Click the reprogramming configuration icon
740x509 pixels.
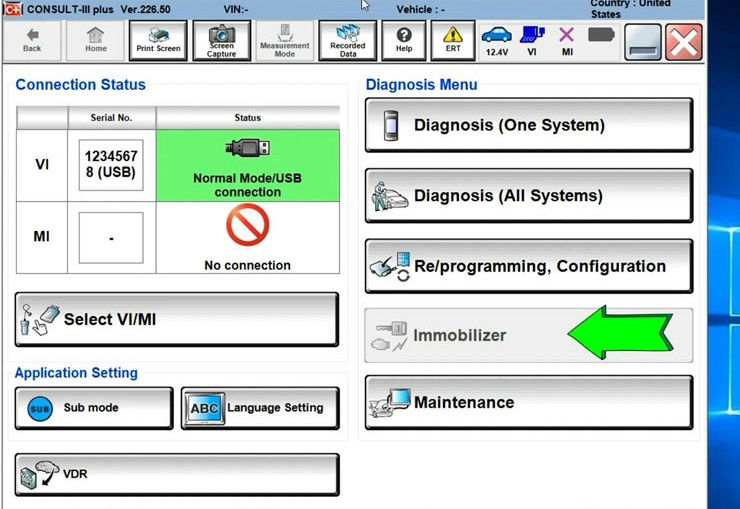390,267
